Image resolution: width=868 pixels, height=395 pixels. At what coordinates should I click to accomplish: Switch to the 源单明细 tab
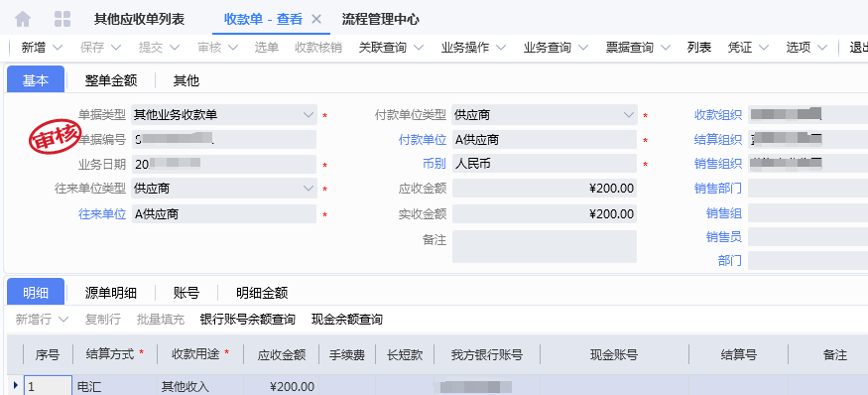point(111,293)
